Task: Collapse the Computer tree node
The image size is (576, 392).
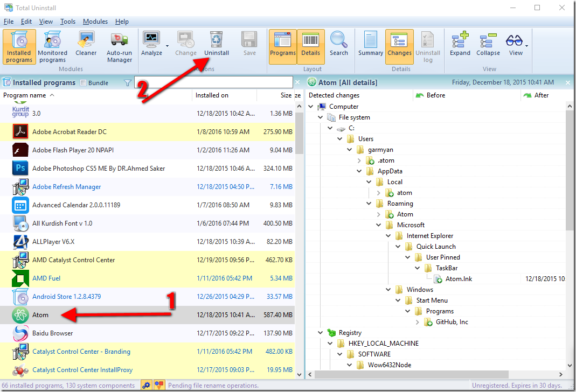Action: (x=311, y=107)
